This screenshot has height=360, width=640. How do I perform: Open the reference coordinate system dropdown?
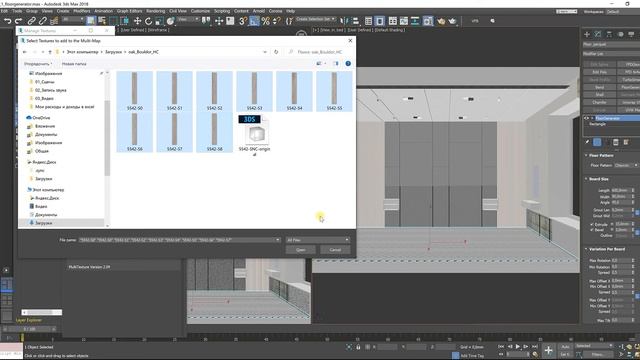click(x=188, y=20)
